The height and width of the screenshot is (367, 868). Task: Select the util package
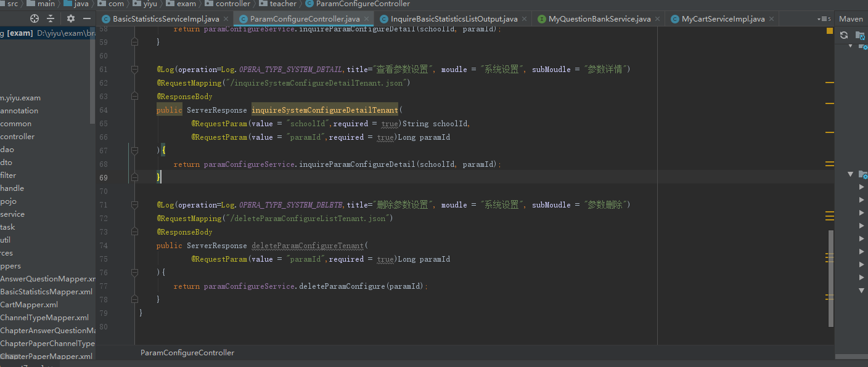[6, 240]
